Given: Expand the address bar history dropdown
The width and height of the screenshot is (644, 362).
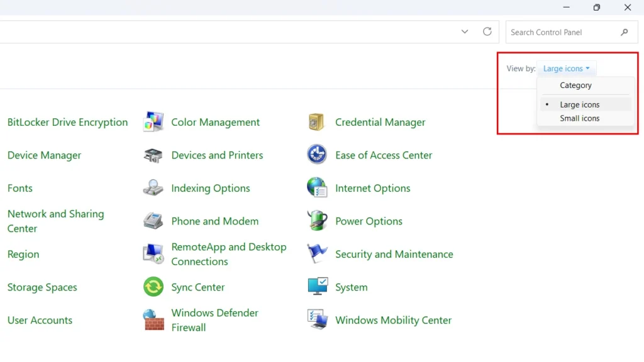Looking at the screenshot, I should (x=464, y=31).
